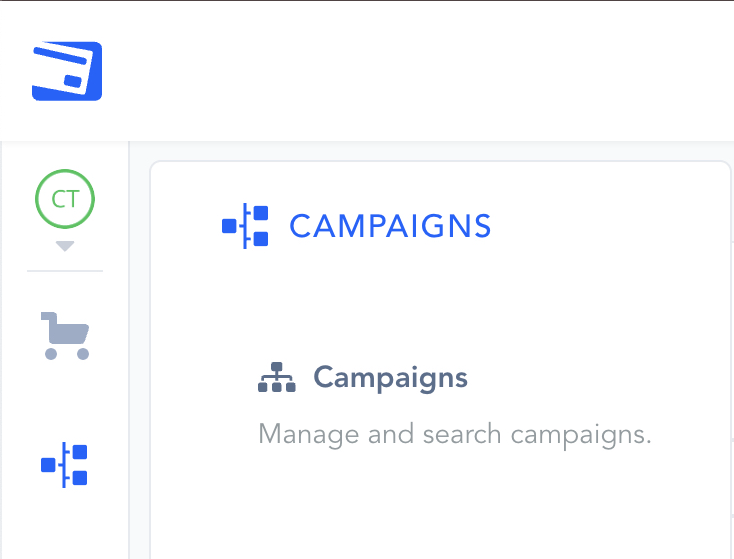Screen dimensions: 734x559
Task: Click the blue icon beside CAMPAIGNS heading
Action: pyautogui.click(x=246, y=226)
